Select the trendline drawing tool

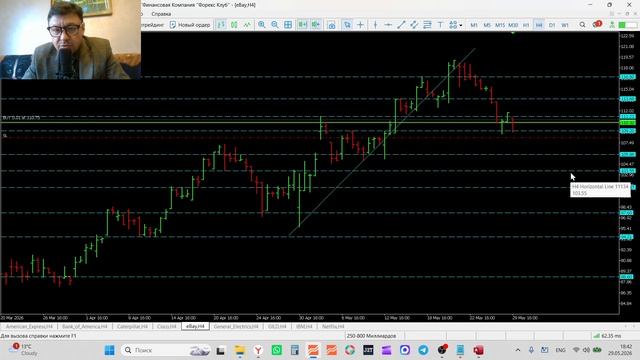401,25
